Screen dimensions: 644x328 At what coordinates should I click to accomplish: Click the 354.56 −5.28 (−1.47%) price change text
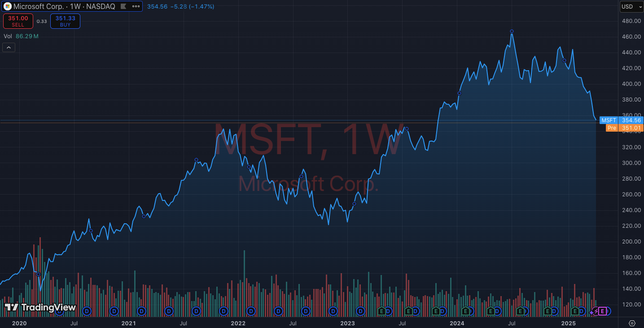coord(180,6)
